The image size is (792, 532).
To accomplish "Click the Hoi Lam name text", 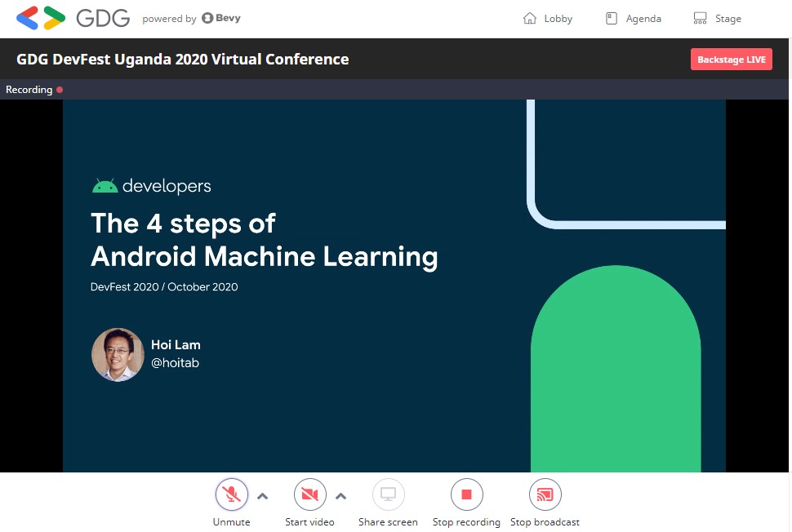I will coord(176,345).
